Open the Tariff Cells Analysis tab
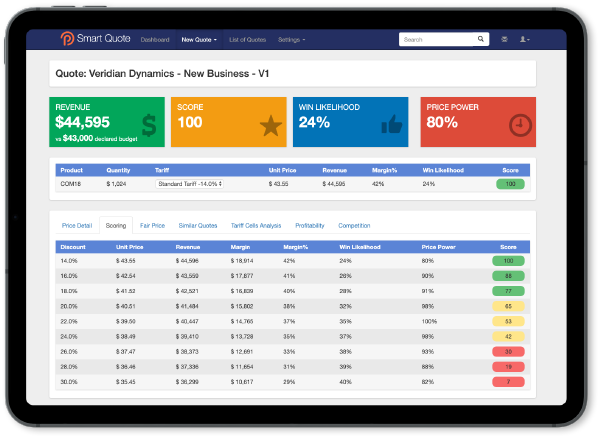The height and width of the screenshot is (438, 600). (x=256, y=225)
